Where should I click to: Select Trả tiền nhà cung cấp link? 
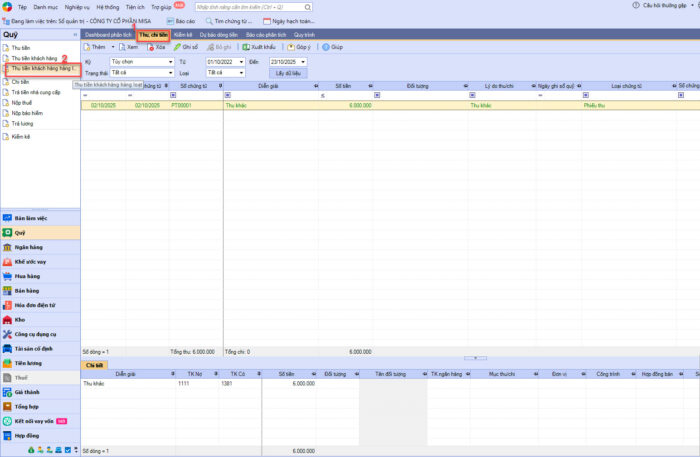coord(37,92)
